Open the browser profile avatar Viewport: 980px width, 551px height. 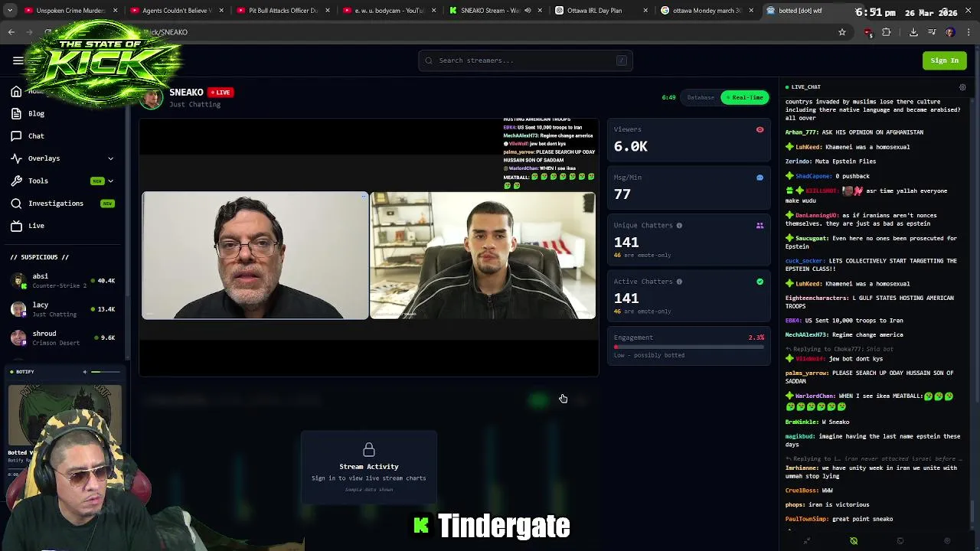click(950, 32)
